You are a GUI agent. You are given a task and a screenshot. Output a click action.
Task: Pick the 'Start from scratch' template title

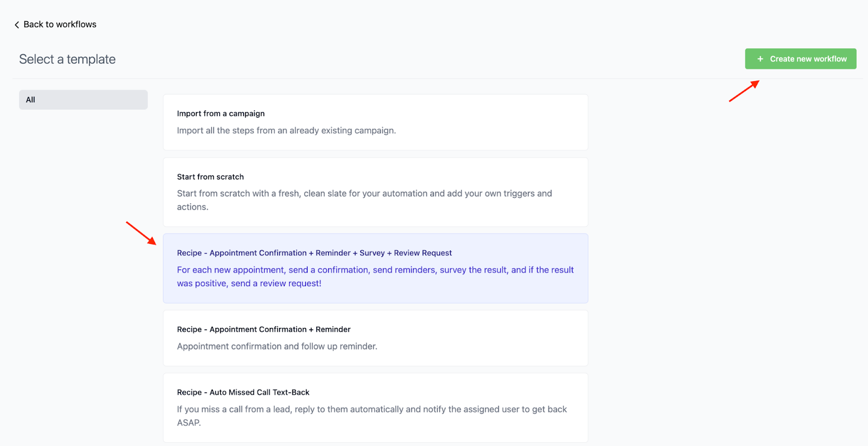(x=210, y=177)
